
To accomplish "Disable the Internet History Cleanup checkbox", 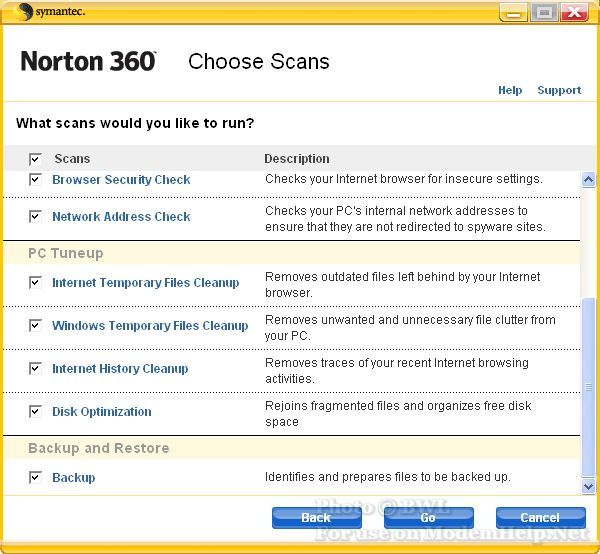I will click(35, 368).
